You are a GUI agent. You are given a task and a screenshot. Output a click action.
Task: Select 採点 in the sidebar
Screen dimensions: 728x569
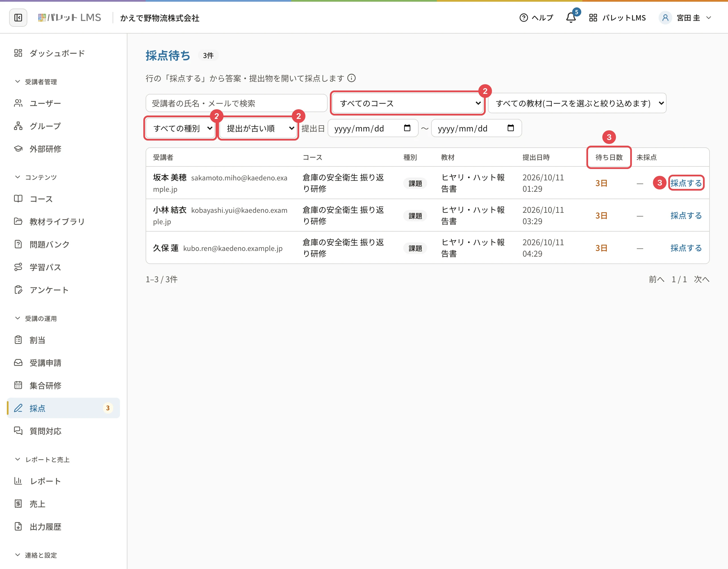click(x=63, y=408)
